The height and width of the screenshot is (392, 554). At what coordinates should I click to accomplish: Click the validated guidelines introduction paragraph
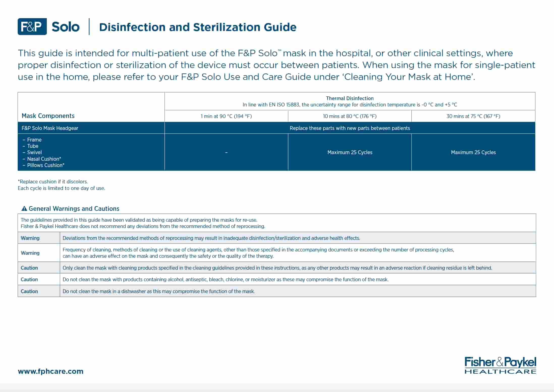143,223
